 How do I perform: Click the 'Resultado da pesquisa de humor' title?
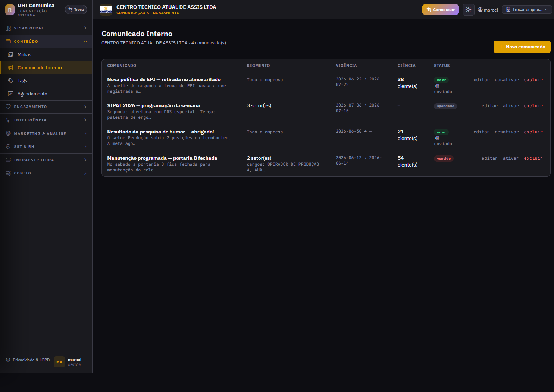(x=160, y=132)
